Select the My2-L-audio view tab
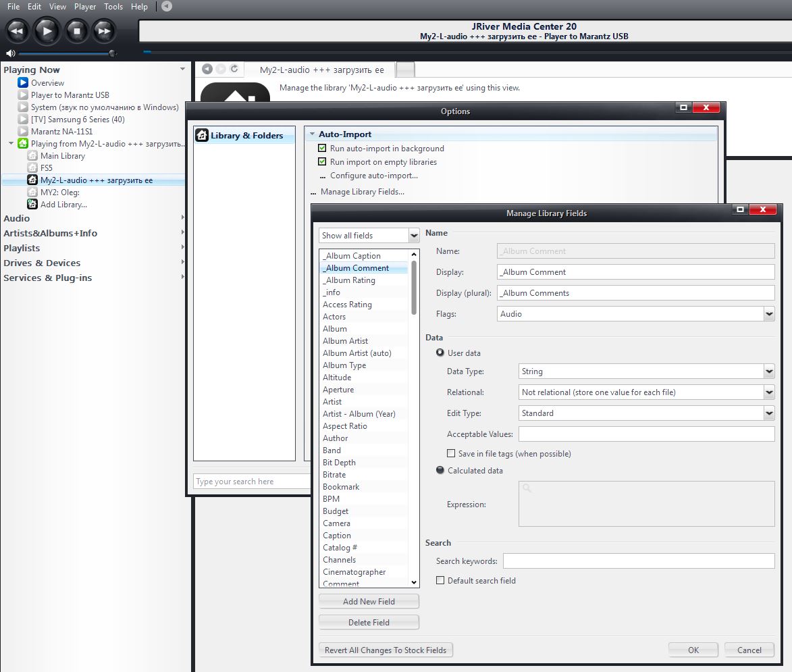The width and height of the screenshot is (792, 672). [x=321, y=70]
